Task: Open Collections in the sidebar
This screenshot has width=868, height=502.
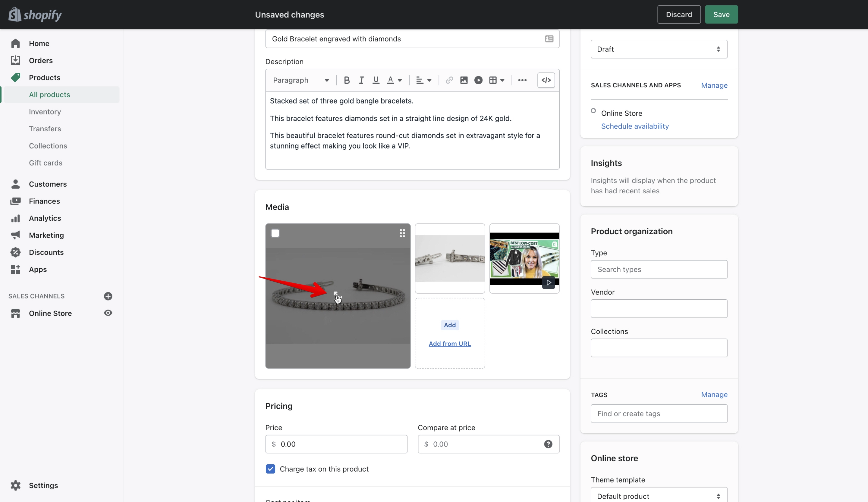Action: 48,146
